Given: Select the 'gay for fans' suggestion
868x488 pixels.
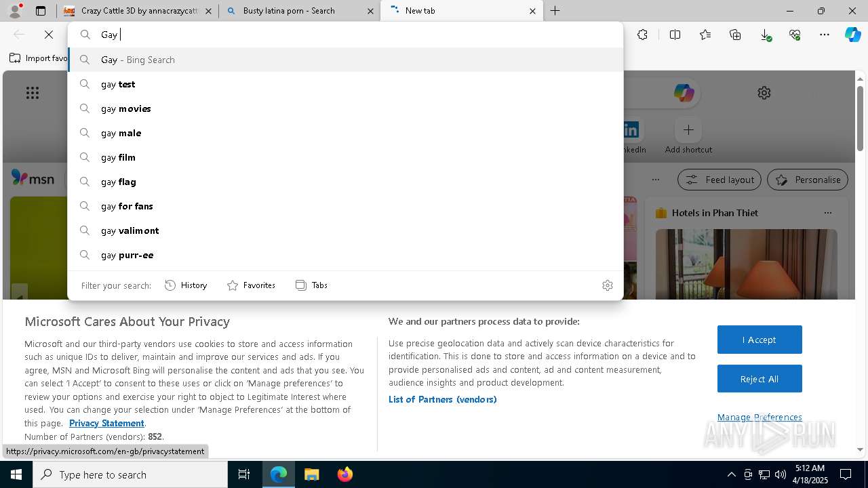Looking at the screenshot, I should [x=345, y=206].
